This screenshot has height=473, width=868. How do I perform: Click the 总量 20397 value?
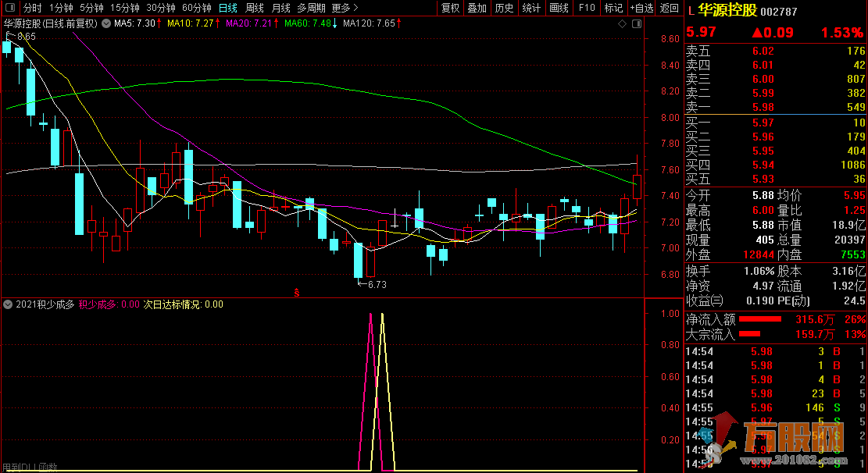[850, 240]
